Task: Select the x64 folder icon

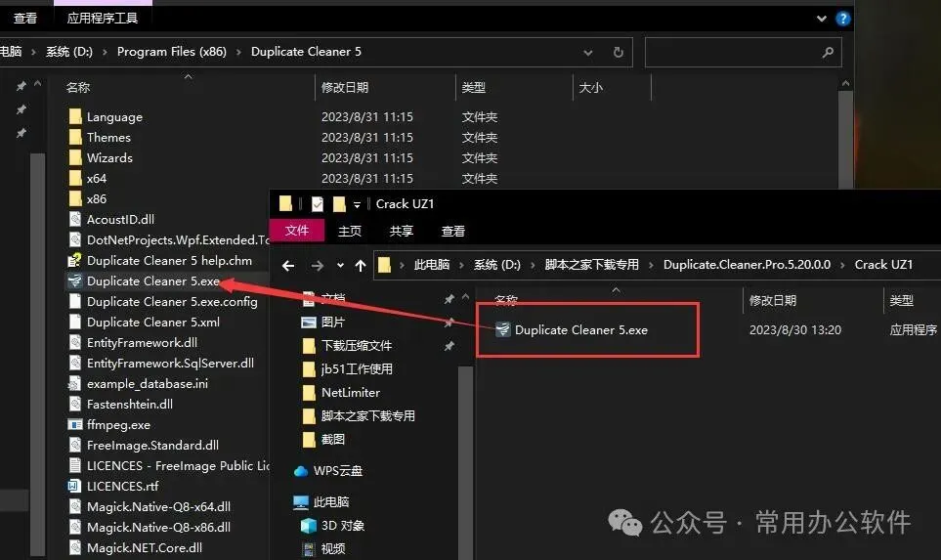Action: coord(75,178)
